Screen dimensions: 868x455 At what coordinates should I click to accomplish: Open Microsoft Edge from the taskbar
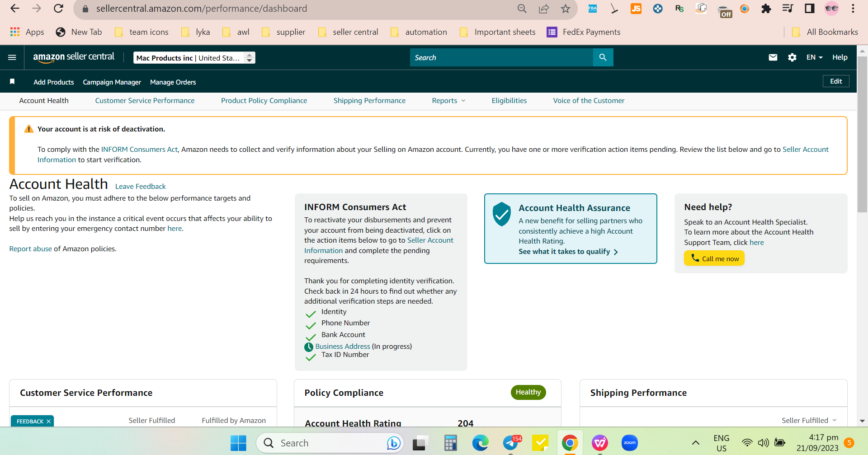pos(480,443)
